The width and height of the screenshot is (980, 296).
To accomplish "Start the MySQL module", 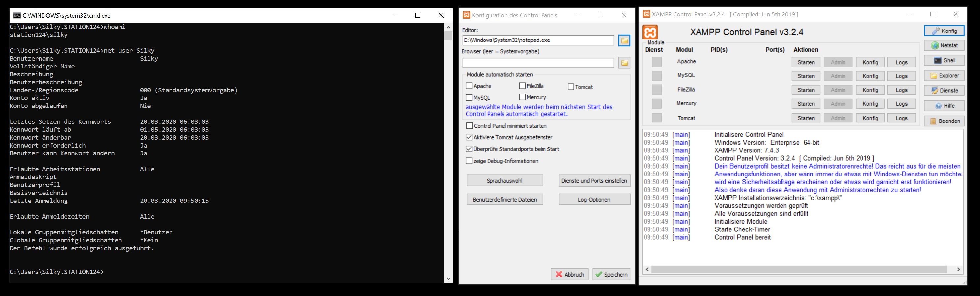I will point(806,76).
